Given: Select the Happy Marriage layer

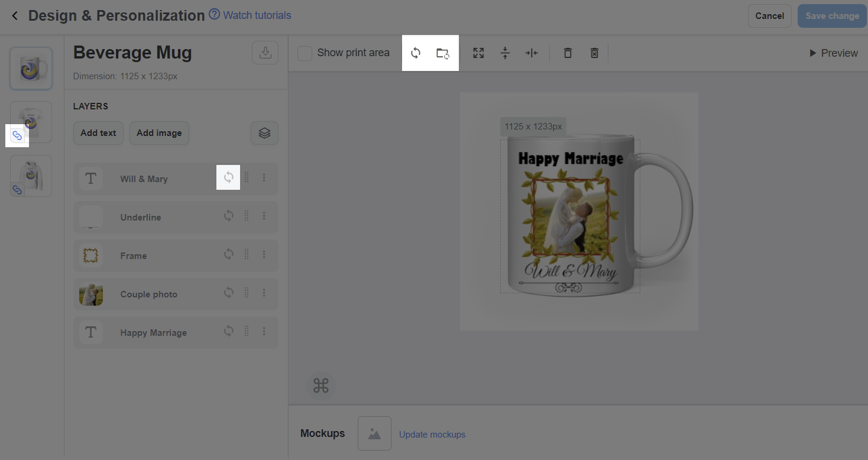Looking at the screenshot, I should pos(176,332).
